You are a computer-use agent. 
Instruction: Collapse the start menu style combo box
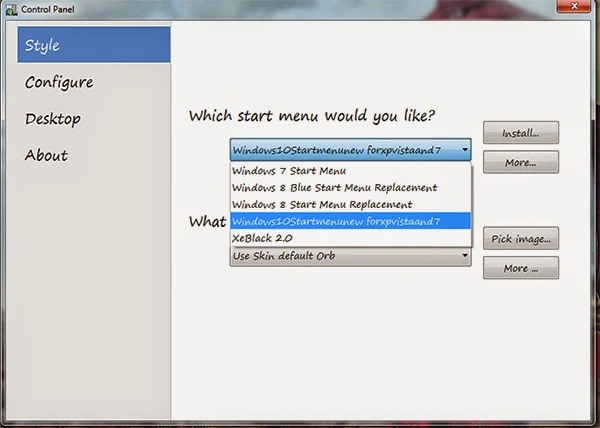[351, 150]
